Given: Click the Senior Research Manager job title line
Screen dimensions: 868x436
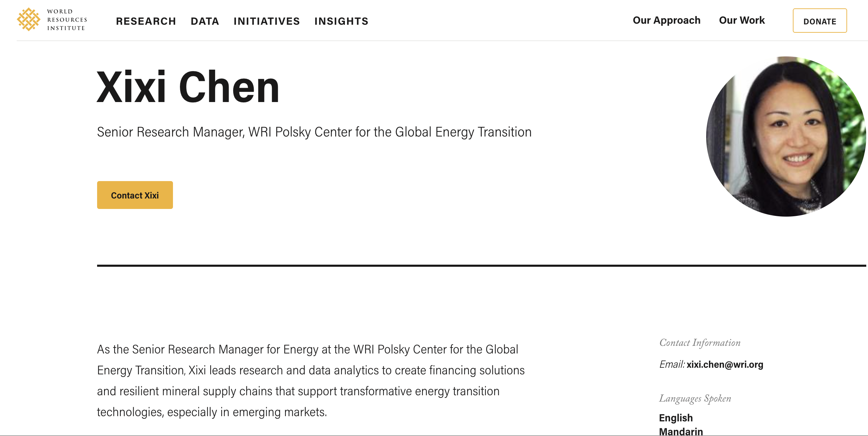Looking at the screenshot, I should [x=314, y=132].
